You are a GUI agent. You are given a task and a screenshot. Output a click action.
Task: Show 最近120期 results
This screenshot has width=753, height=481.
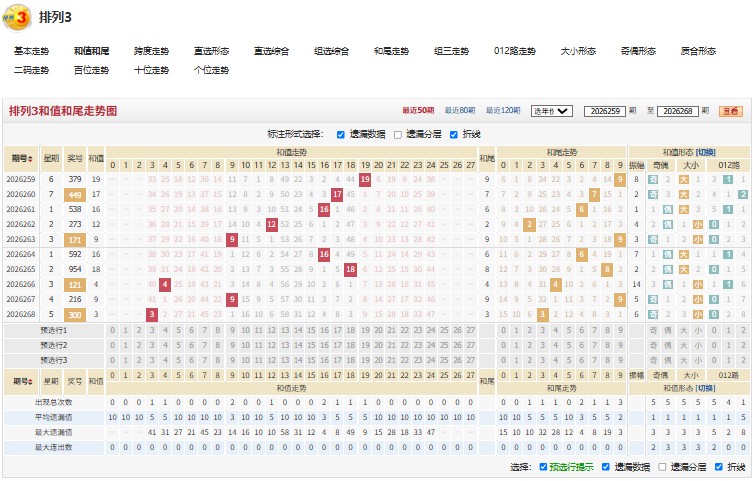coord(503,110)
